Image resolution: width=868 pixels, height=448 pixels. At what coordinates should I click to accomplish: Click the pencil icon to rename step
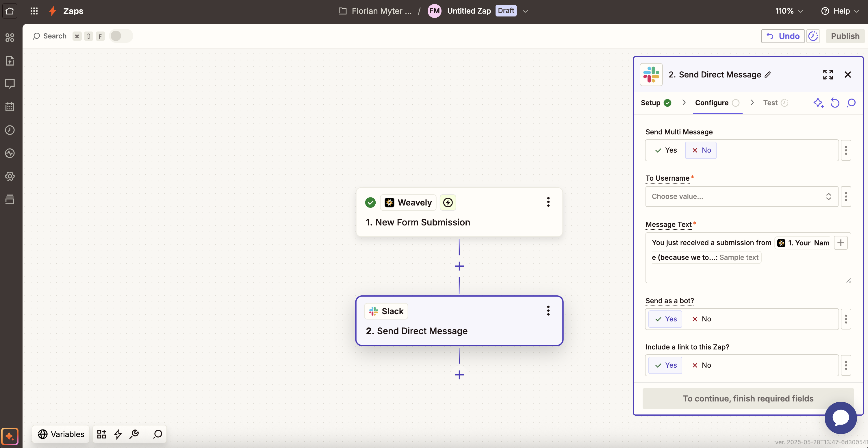point(767,75)
